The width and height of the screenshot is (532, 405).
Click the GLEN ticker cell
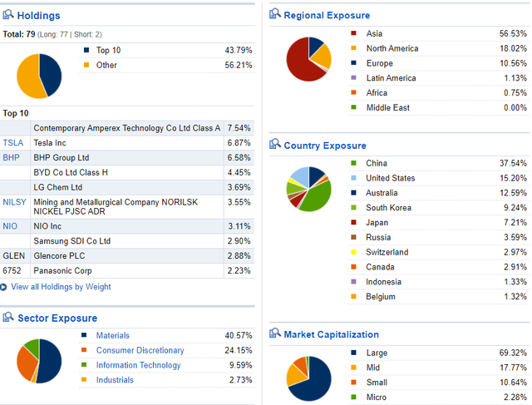14,255
